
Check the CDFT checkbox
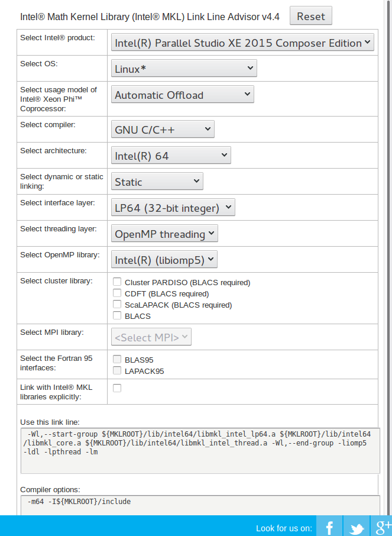(x=117, y=293)
